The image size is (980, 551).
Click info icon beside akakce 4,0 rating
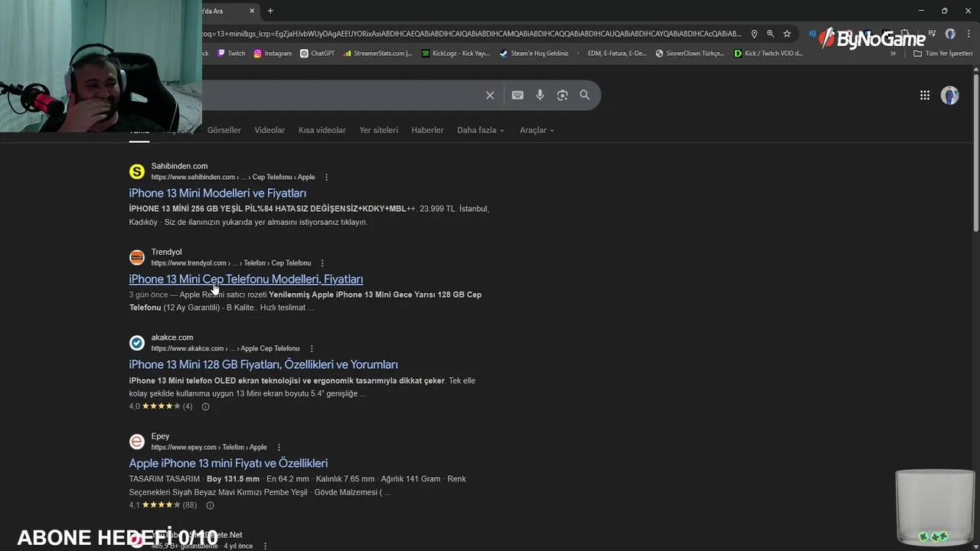[x=205, y=406]
